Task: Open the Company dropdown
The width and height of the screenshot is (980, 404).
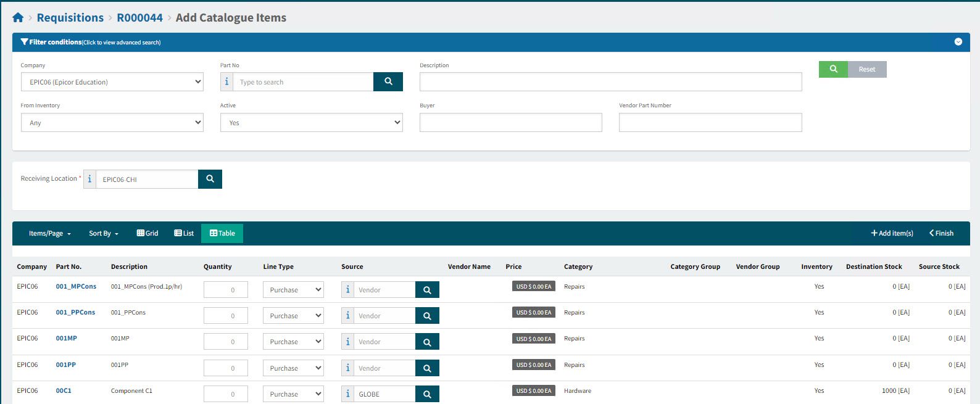Action: pos(112,82)
